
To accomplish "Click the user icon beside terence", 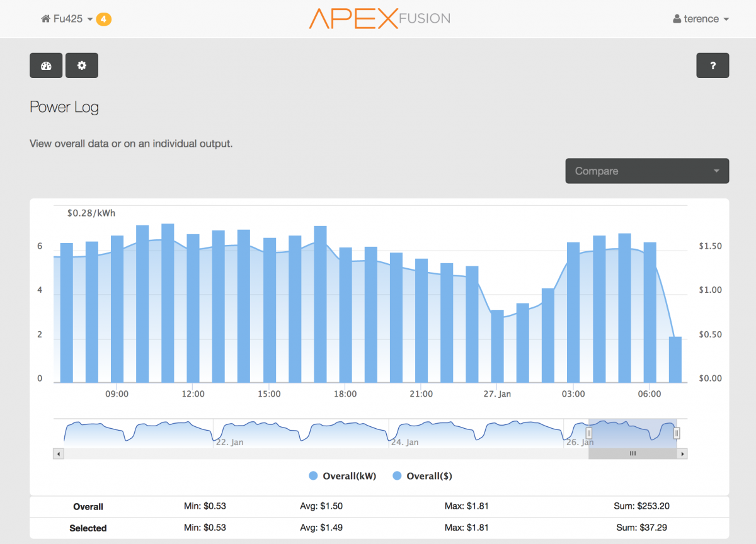I will point(677,19).
